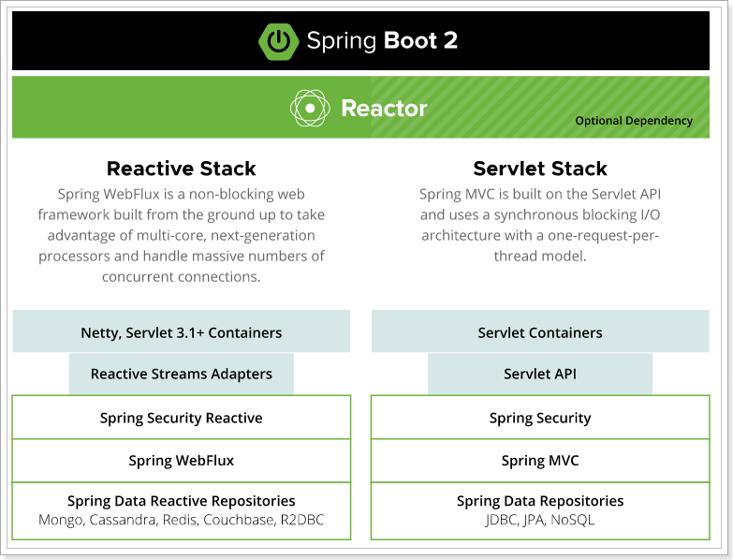Screen dimensions: 733x560
Task: Click the Netty, Servlet 3.1+ Containers box
Action: pyautogui.click(x=182, y=331)
